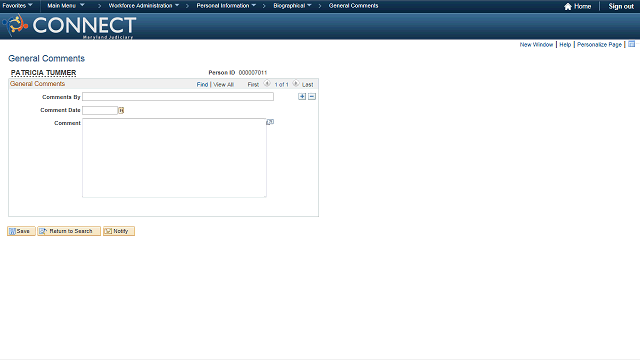Focus the Comment Date input field
This screenshot has height=360, width=640.
click(100, 110)
